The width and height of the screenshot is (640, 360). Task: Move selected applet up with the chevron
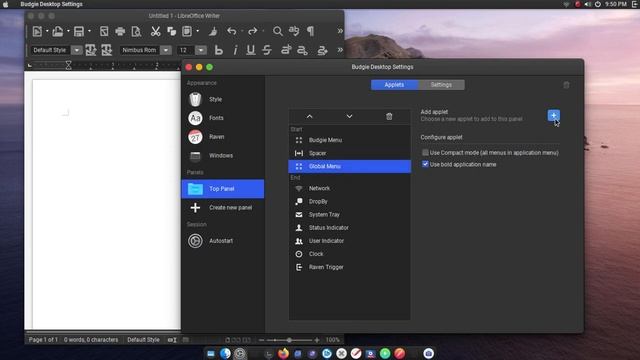[309, 117]
